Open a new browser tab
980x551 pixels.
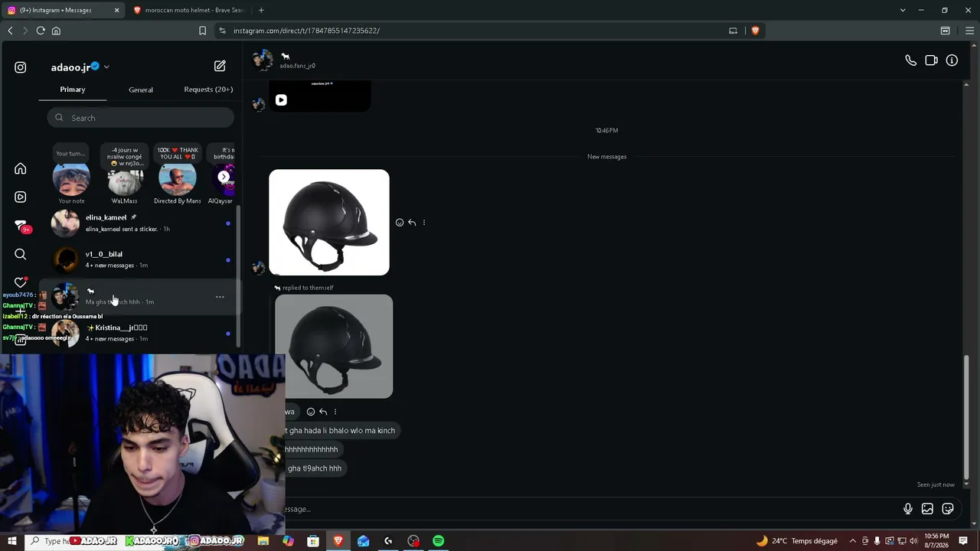(x=261, y=10)
